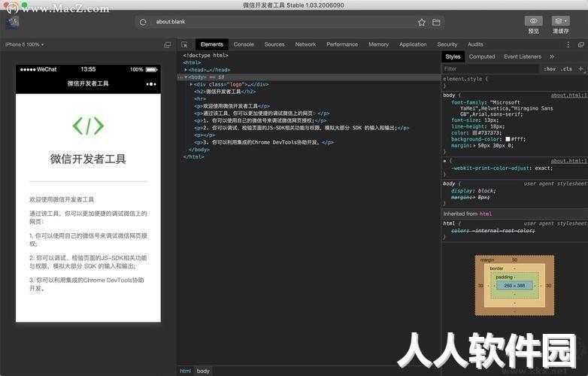Bookmark page with the star icon
Screen dimensions: 588x376
click(422, 22)
